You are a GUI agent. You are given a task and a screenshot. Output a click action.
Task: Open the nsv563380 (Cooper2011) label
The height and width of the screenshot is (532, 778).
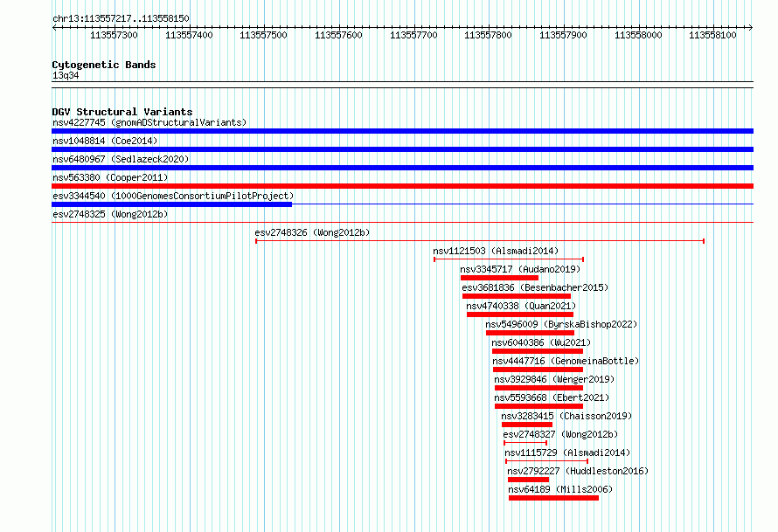click(x=110, y=177)
